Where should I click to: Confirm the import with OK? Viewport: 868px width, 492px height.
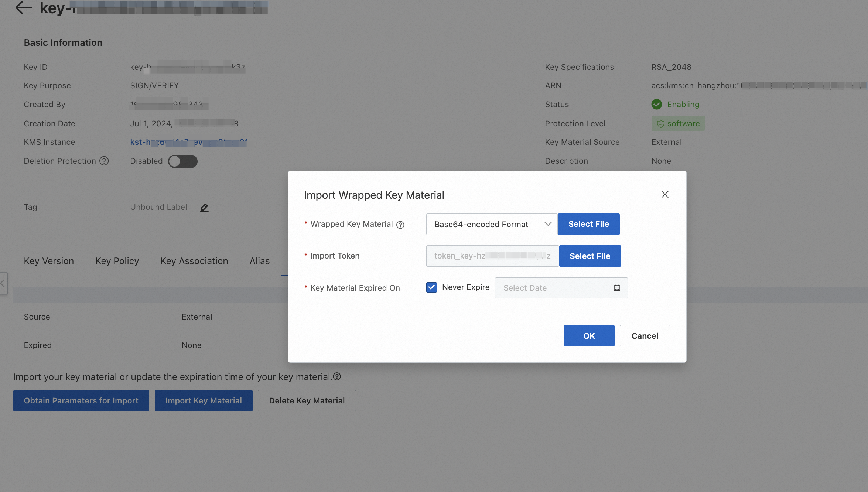589,336
